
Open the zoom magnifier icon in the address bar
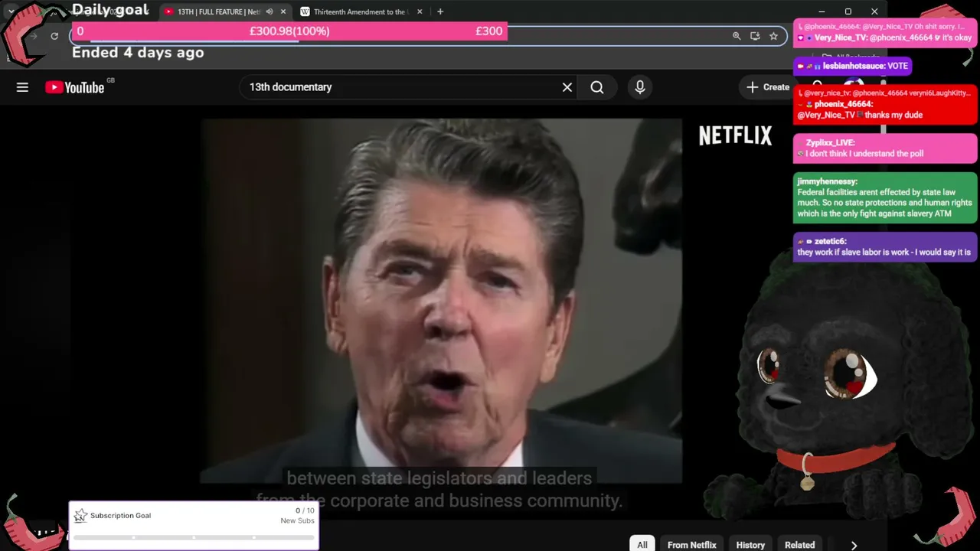(x=737, y=36)
